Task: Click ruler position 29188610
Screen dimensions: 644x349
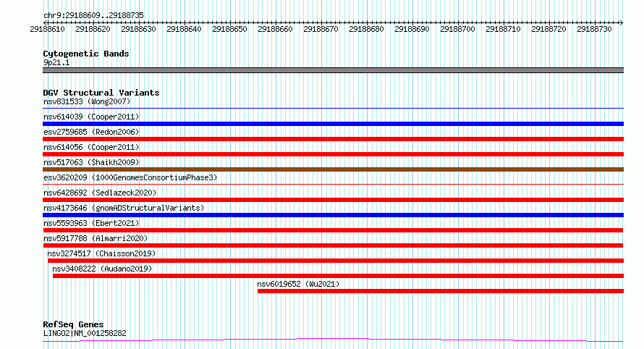Action: coord(47,29)
